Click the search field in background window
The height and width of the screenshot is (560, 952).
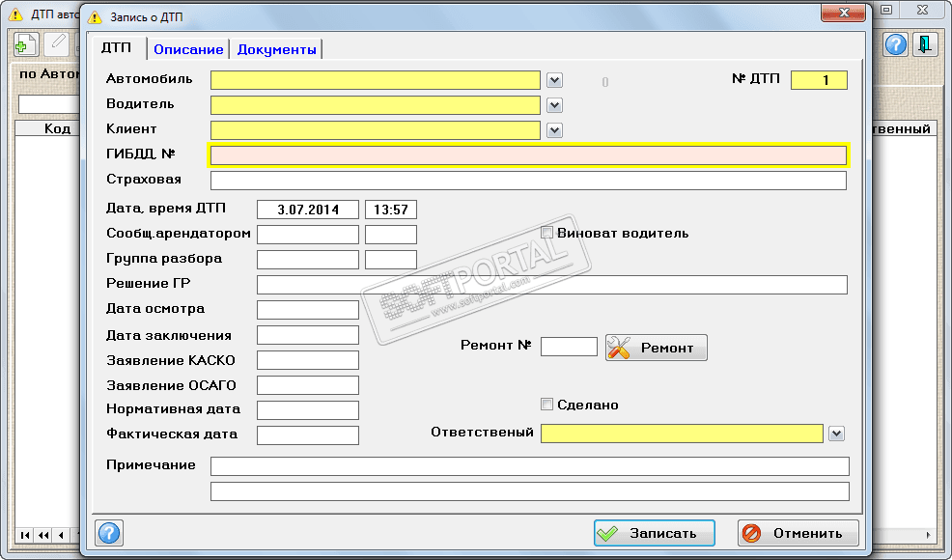(49, 104)
